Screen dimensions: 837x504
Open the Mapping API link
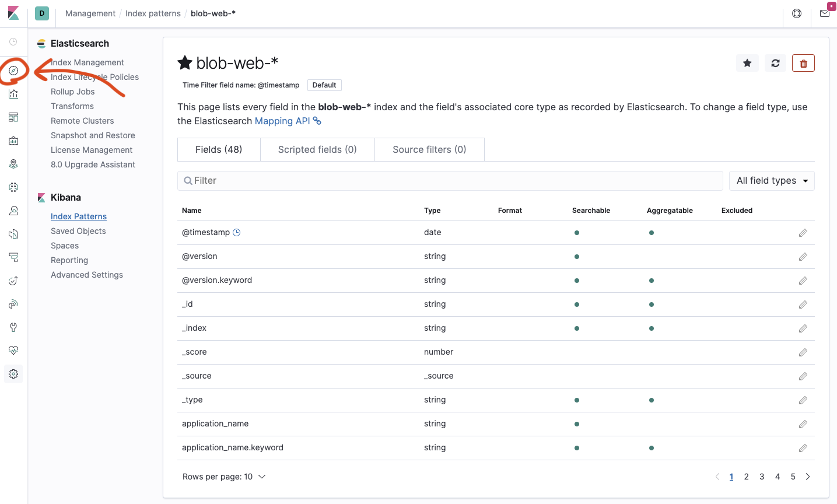point(283,121)
